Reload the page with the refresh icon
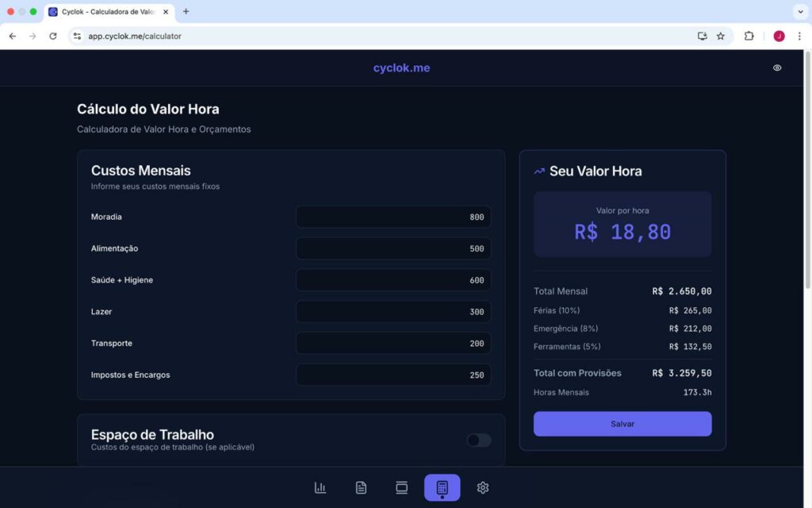Viewport: 812px width, 508px height. tap(53, 36)
